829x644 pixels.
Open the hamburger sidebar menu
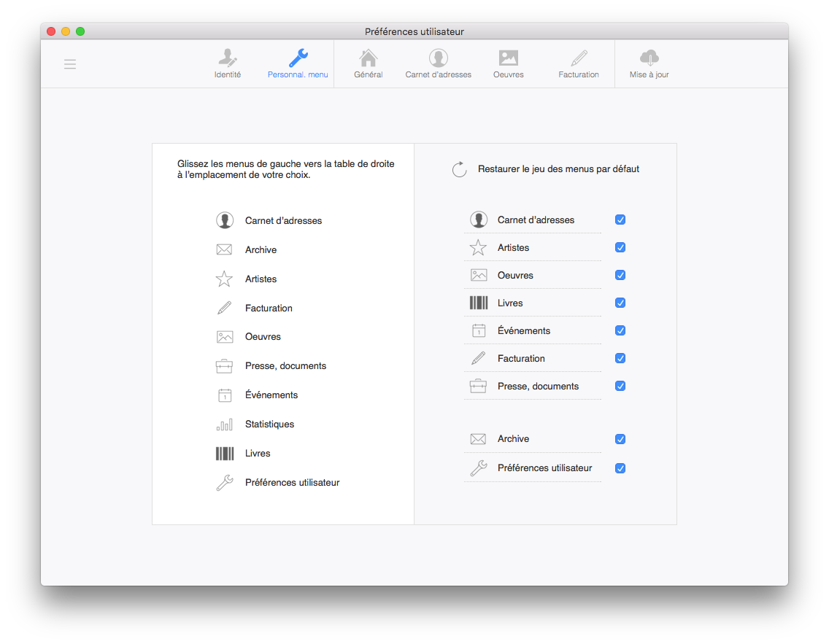(70, 64)
